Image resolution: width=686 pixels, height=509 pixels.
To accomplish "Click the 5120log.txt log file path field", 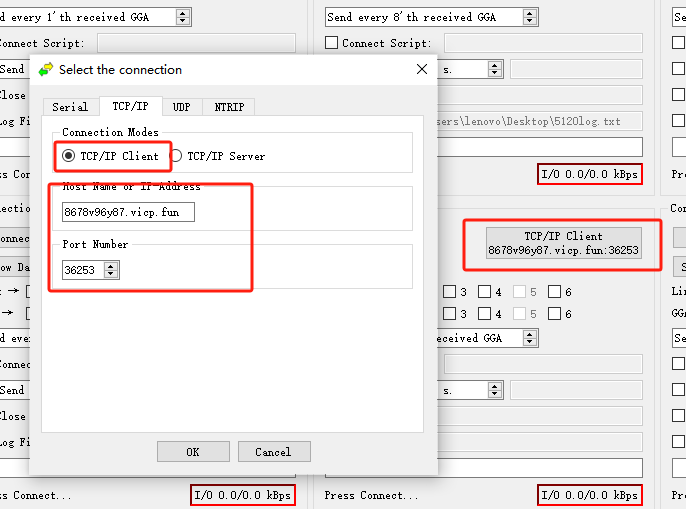I will (540, 121).
